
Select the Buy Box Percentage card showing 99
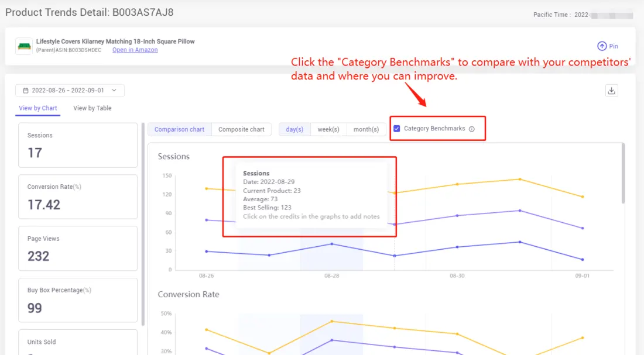tap(78, 299)
